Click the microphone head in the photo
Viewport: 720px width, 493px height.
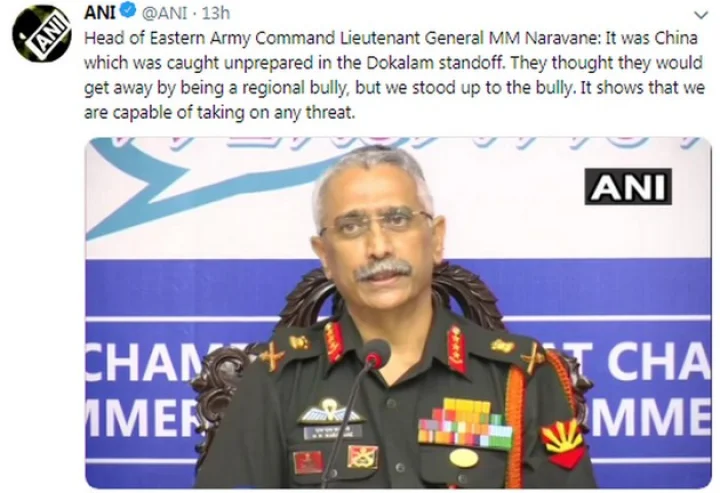377,353
